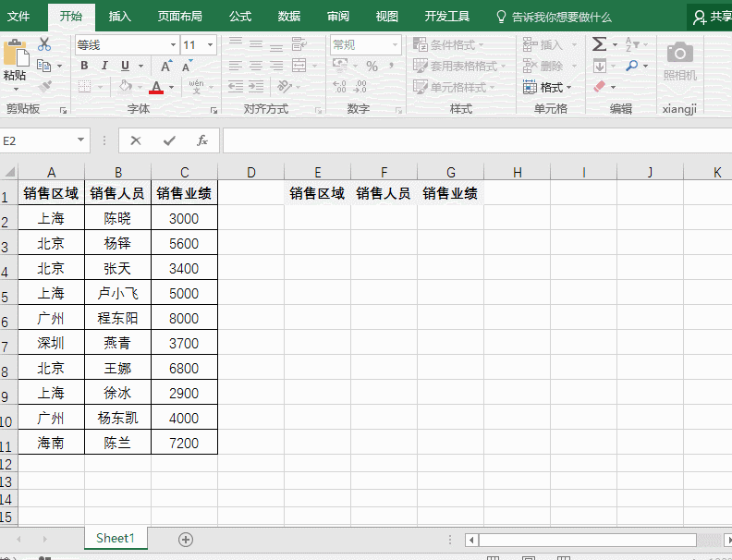Switch to the 数据 Data tab
Screen dimensions: 732x560
point(289,17)
